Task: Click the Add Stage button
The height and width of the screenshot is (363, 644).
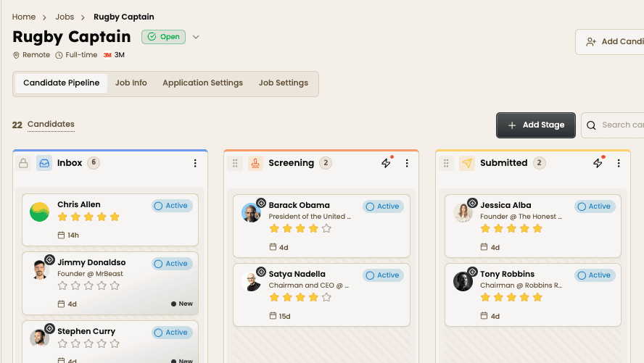Action: pyautogui.click(x=535, y=125)
